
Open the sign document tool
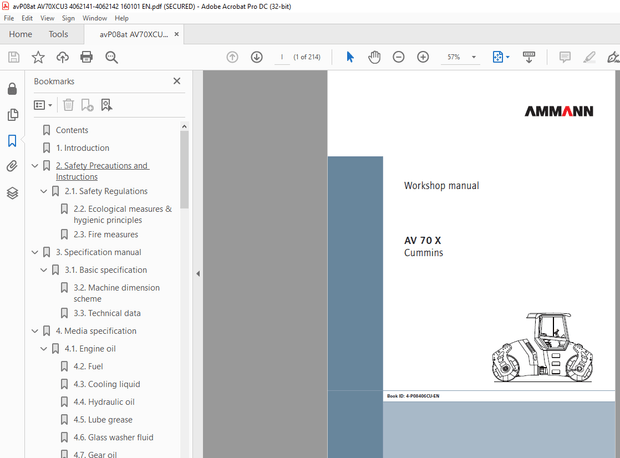pos(613,57)
